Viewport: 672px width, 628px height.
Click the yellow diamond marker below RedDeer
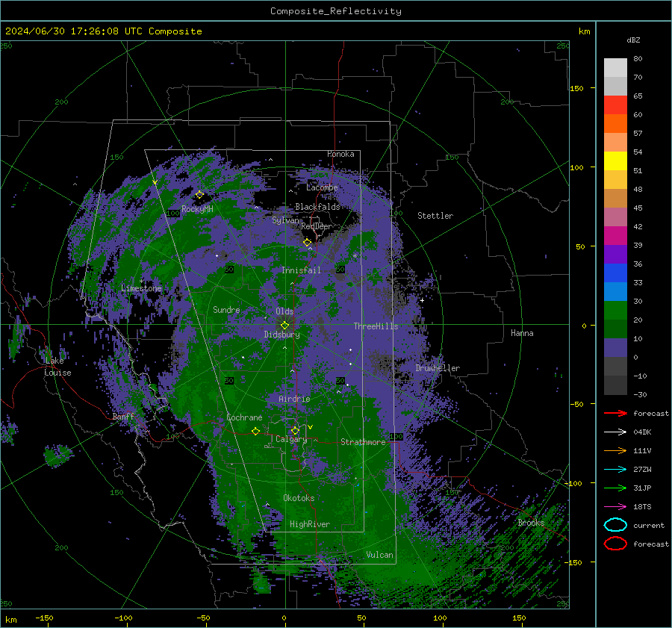pos(308,243)
